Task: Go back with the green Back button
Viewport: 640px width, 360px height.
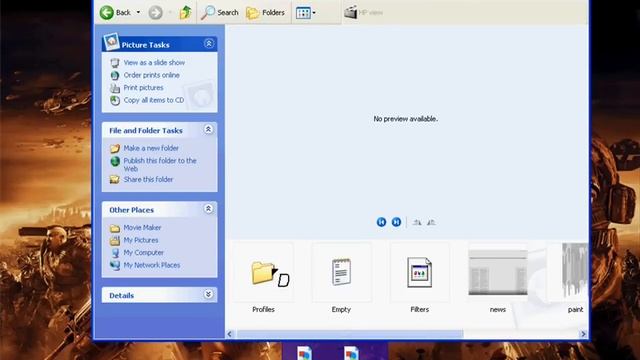Action: tap(115, 13)
